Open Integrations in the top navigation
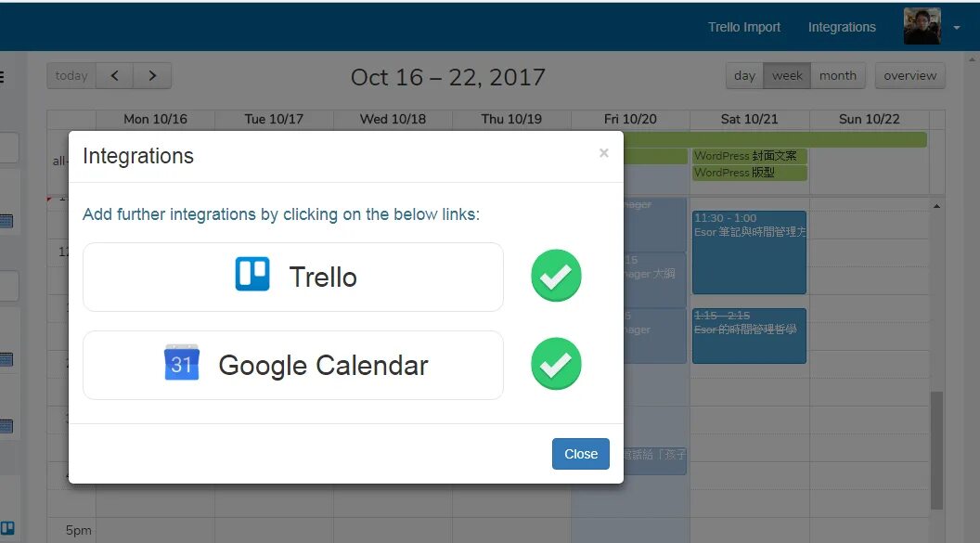The width and height of the screenshot is (980, 543). pyautogui.click(x=842, y=27)
